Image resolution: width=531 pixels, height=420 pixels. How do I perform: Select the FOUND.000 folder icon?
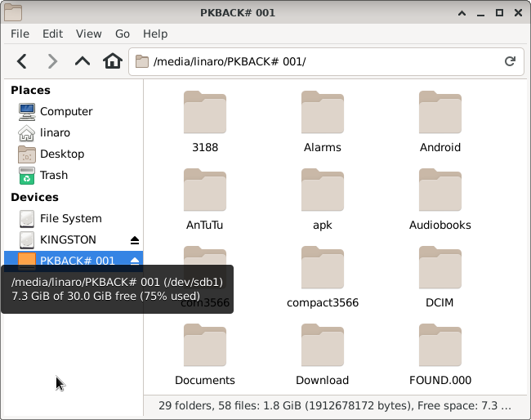[440, 345]
